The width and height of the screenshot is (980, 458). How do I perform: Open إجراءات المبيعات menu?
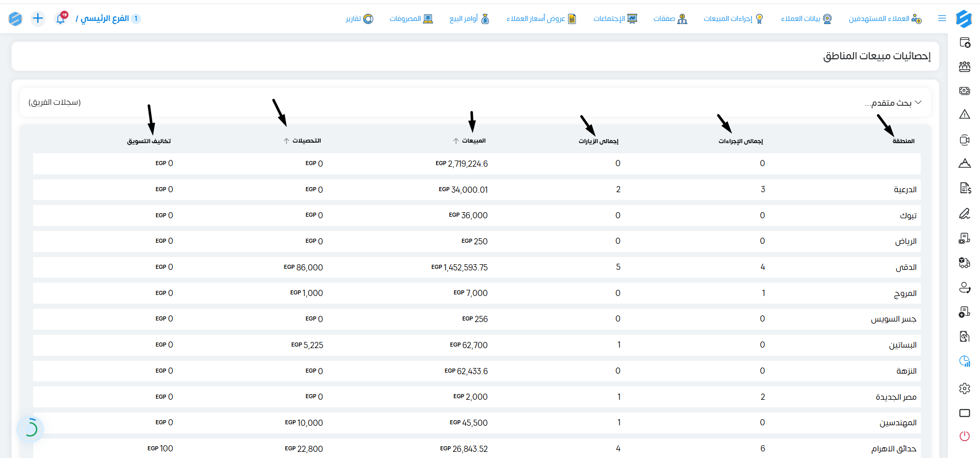733,19
